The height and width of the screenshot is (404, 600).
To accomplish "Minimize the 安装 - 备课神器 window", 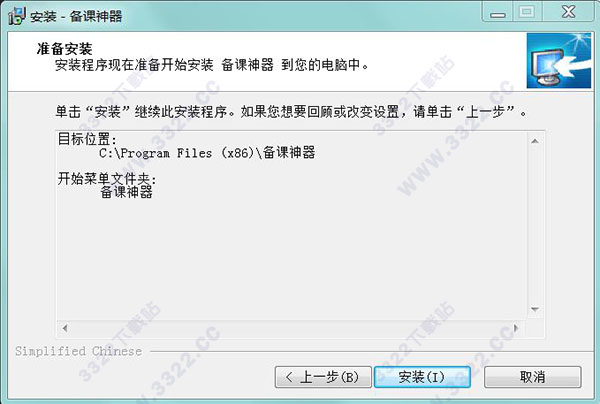I will [498, 12].
